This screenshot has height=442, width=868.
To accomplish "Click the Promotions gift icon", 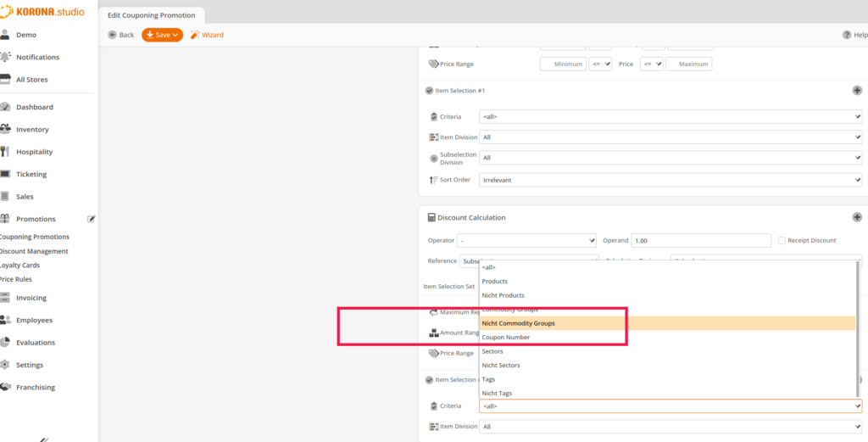I will [5, 218].
